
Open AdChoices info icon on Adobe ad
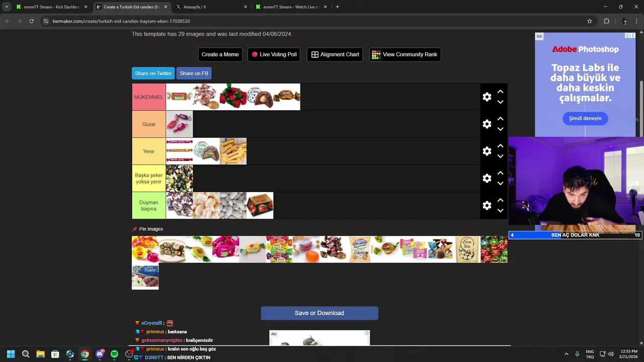point(627,36)
